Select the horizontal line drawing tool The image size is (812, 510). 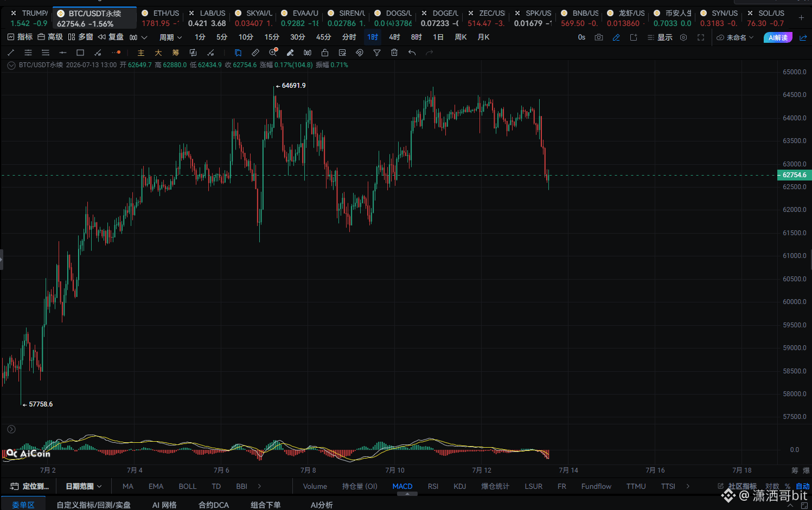point(63,53)
